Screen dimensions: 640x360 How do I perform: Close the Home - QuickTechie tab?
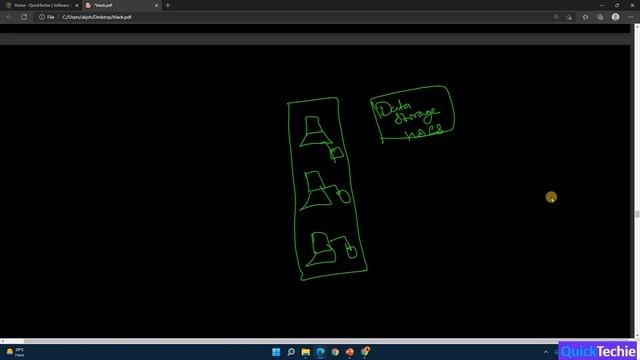76,5
